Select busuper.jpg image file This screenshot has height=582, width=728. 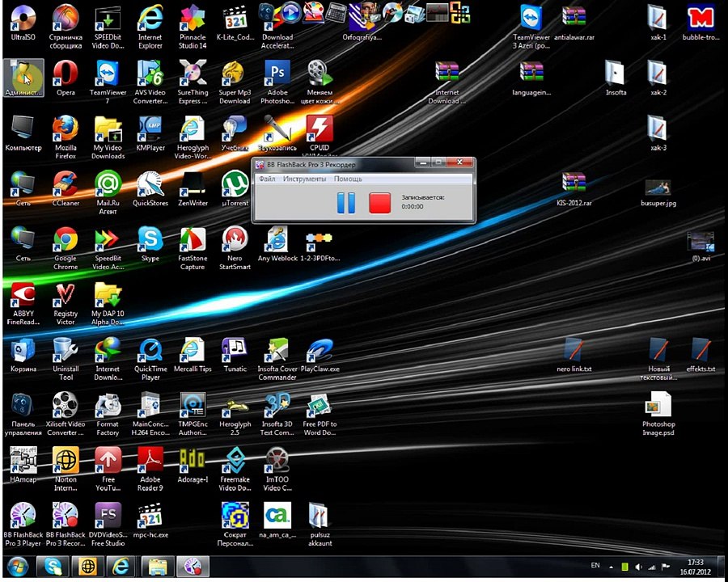coord(658,192)
